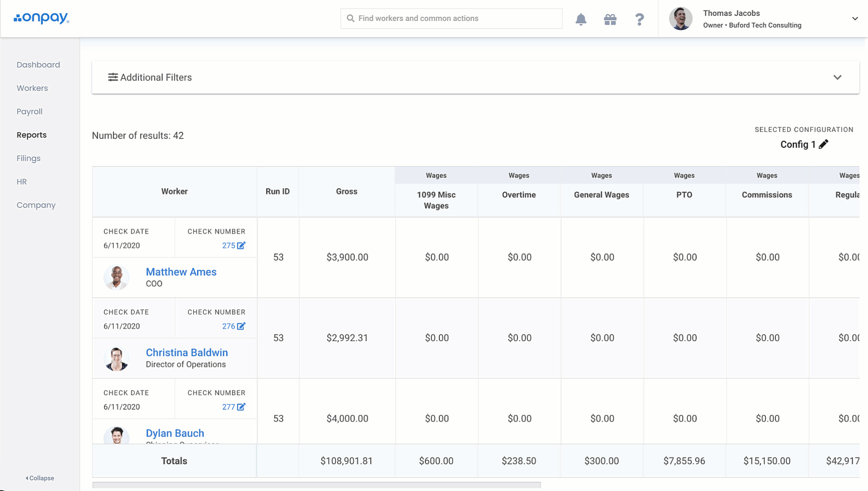Image resolution: width=868 pixels, height=491 pixels.
Task: Click gross amount $4,000.00
Action: tap(347, 419)
